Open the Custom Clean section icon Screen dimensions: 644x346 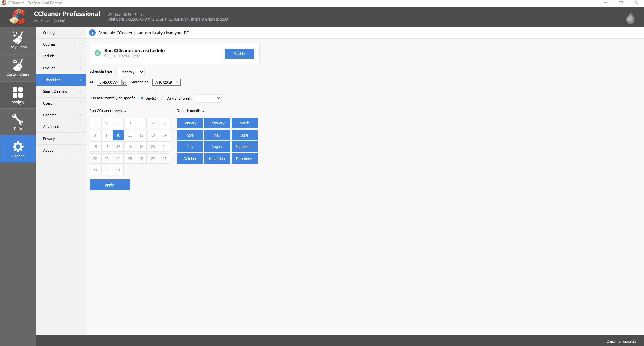click(18, 65)
